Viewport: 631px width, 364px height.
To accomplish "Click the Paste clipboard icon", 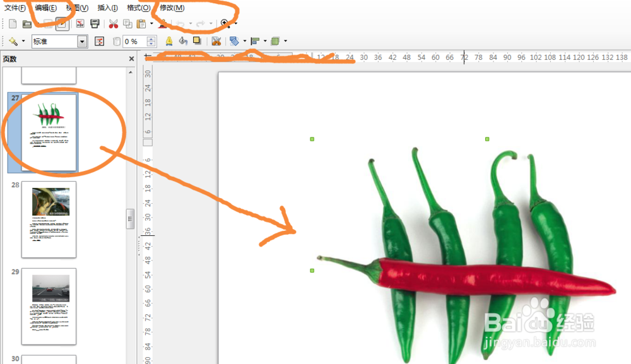I will [141, 24].
